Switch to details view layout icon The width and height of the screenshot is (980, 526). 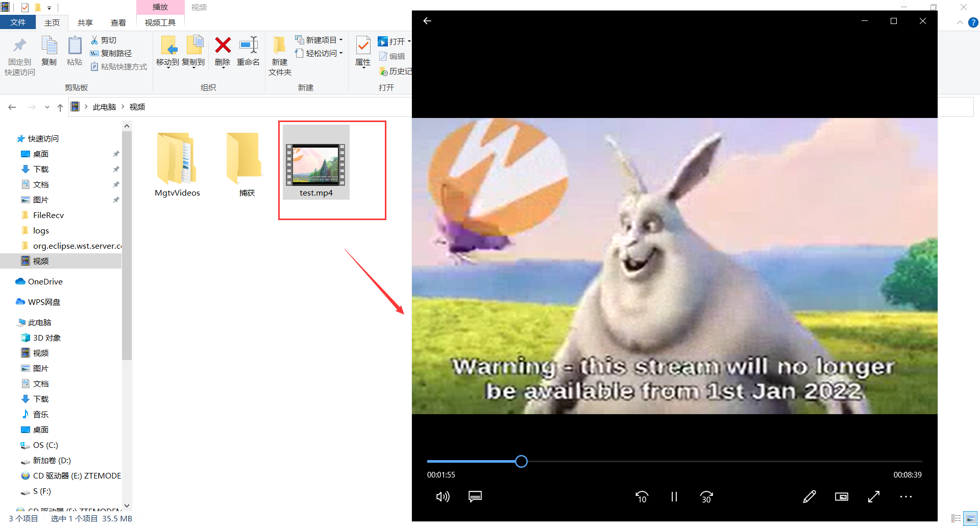pos(956,518)
